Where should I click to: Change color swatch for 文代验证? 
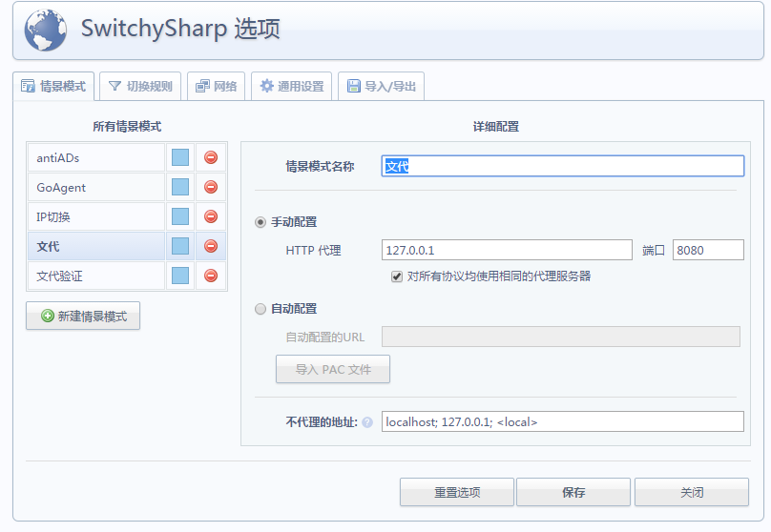[x=180, y=276]
